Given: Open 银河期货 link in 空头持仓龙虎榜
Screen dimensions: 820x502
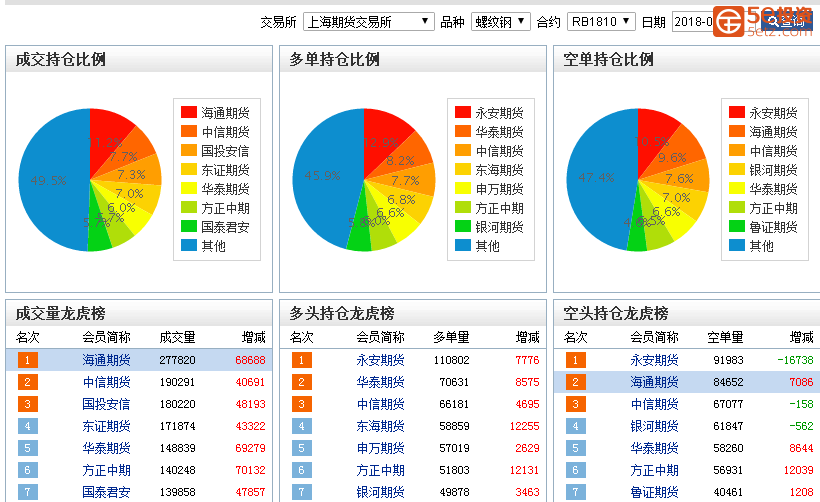Looking at the screenshot, I should [654, 426].
